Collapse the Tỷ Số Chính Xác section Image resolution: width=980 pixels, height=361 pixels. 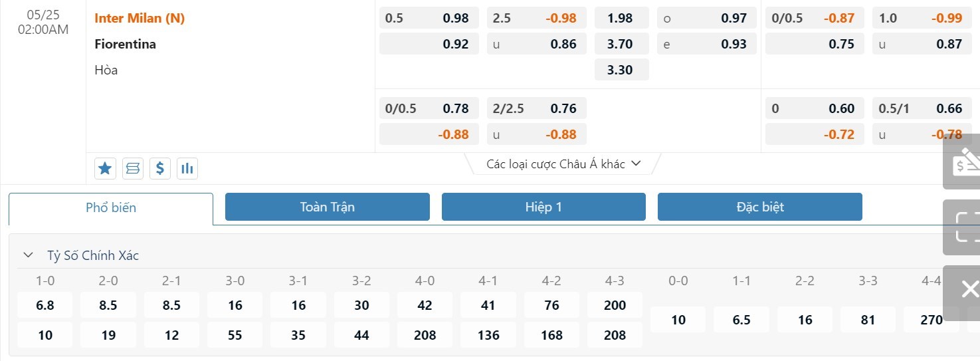(x=28, y=255)
